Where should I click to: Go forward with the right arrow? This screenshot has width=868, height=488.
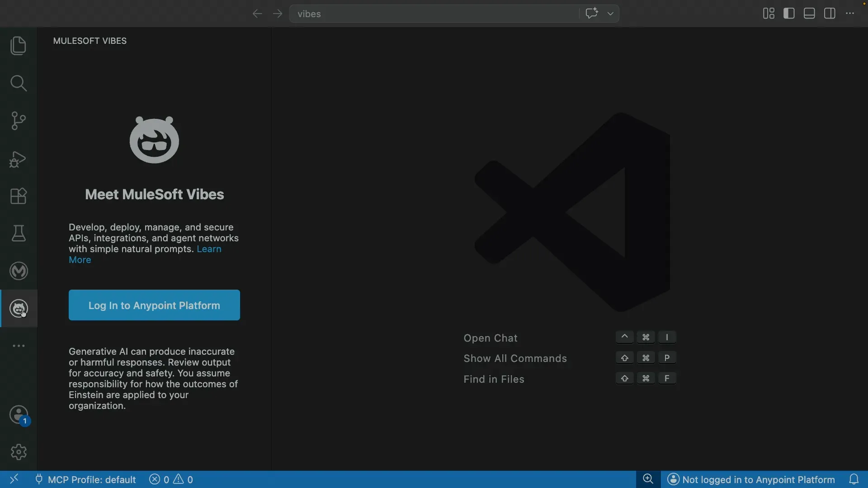[278, 14]
